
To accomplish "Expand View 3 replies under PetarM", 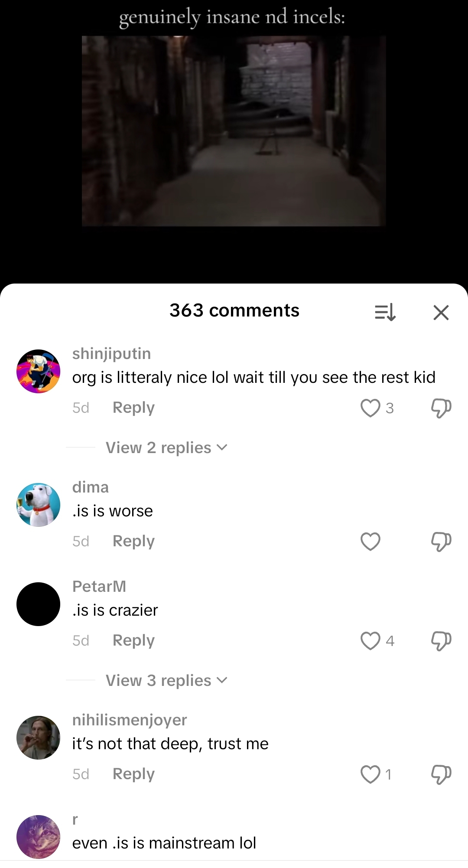I will pyautogui.click(x=166, y=680).
